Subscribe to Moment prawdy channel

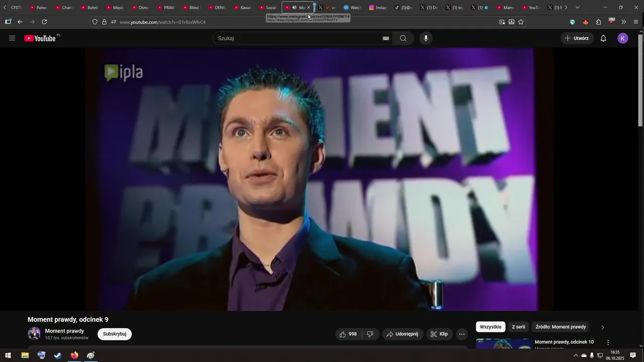[115, 334]
